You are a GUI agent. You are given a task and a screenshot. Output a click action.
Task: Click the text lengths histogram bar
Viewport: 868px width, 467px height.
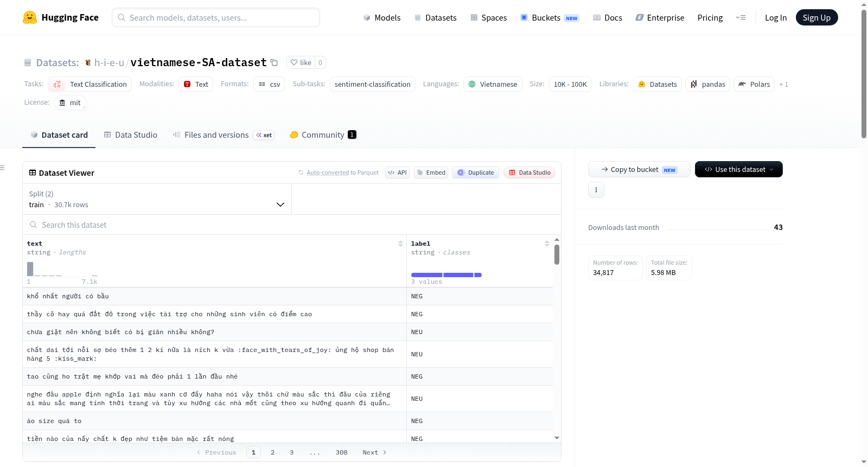click(x=30, y=268)
